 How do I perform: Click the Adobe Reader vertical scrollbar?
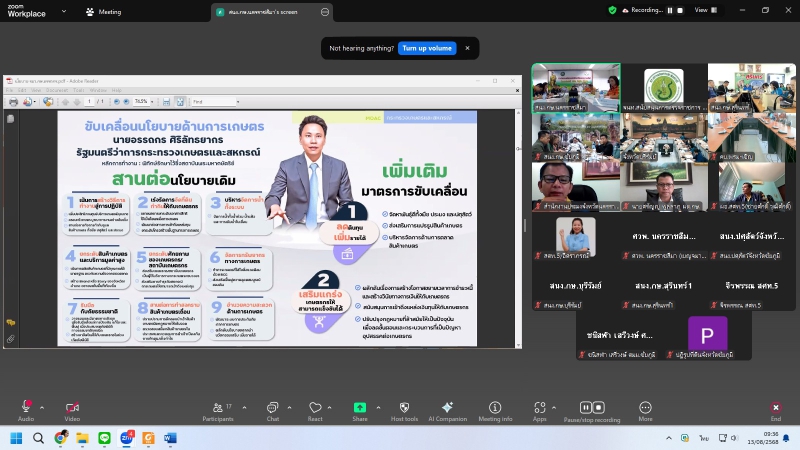[x=518, y=228]
